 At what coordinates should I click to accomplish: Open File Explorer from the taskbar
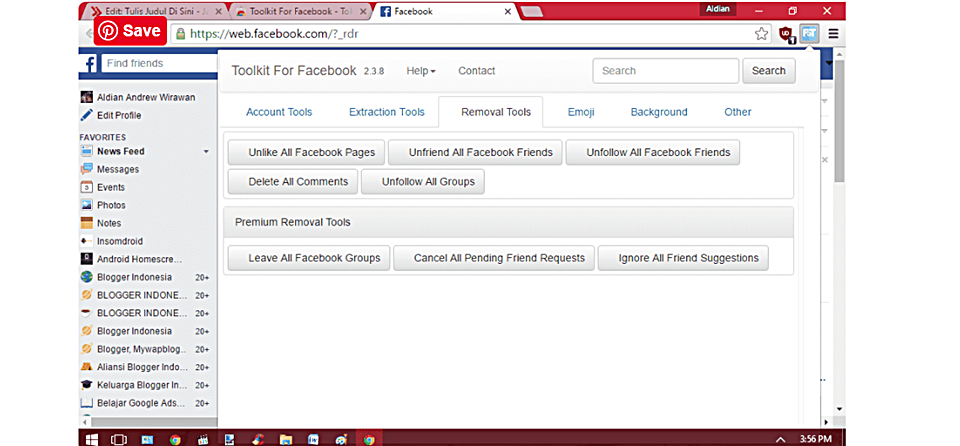(x=285, y=439)
